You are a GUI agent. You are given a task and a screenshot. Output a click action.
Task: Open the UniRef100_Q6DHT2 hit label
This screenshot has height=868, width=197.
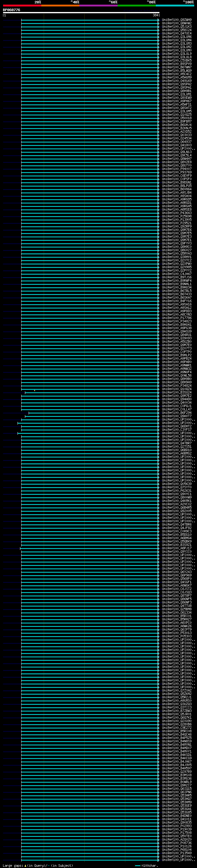pos(177,426)
